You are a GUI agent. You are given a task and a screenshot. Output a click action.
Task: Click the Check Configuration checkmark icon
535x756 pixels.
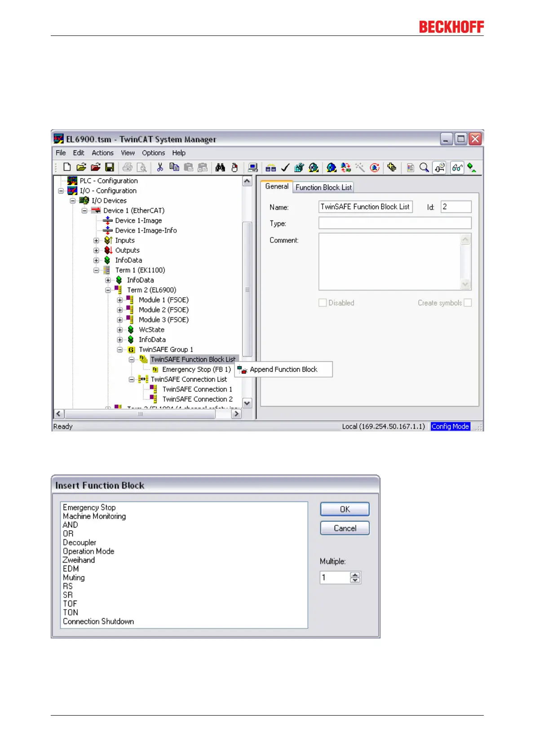pos(285,167)
